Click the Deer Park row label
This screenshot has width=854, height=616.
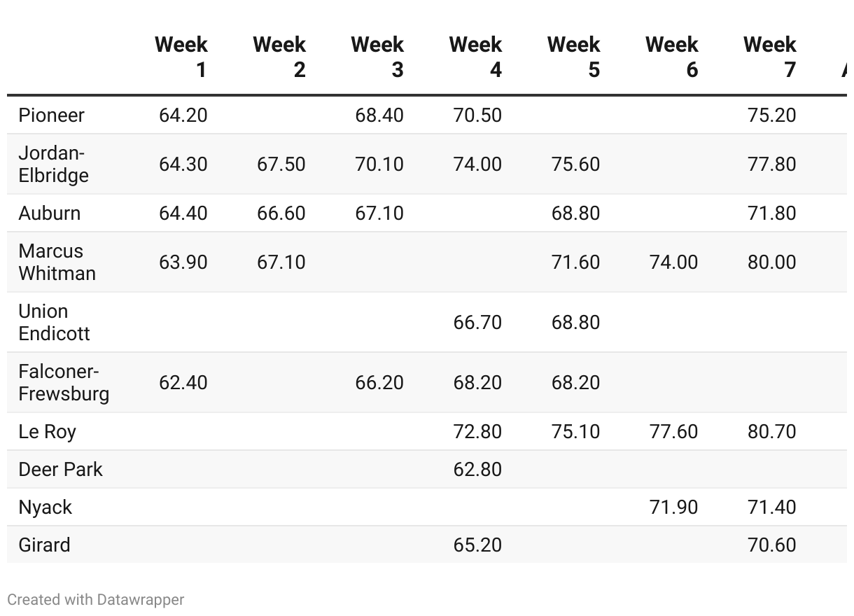point(61,469)
